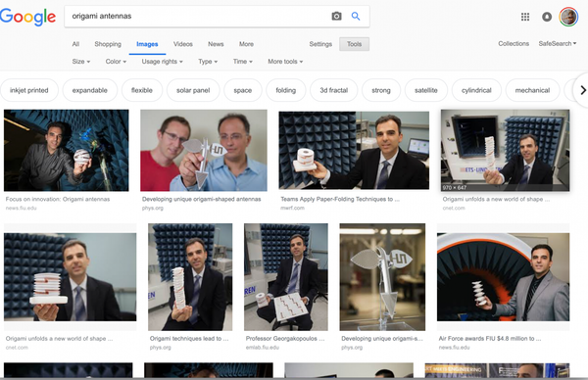This screenshot has width=588, height=380.
Task: Toggle the Tools button
Action: click(354, 44)
